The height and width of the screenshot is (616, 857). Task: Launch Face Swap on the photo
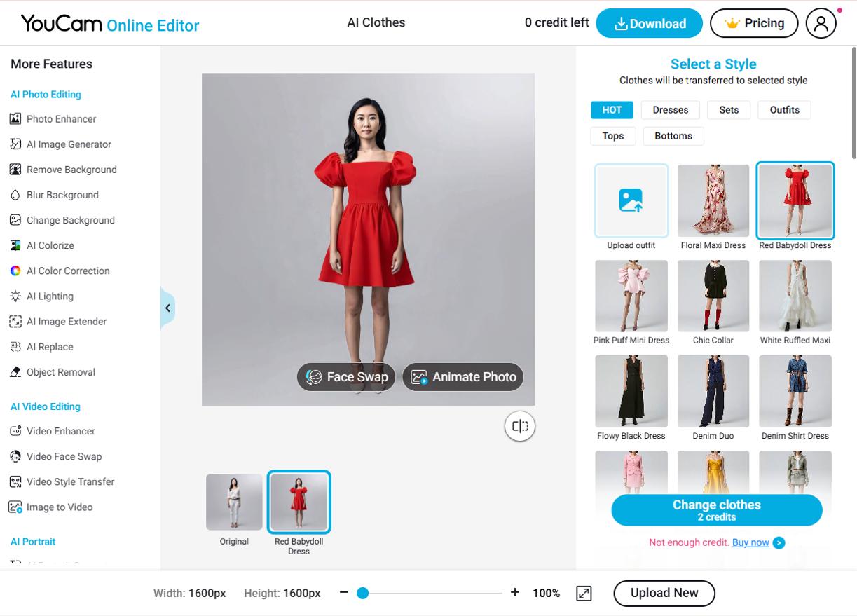[x=345, y=377]
